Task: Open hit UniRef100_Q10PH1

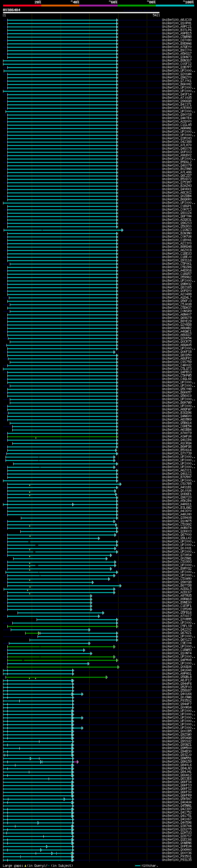Action: coord(177,23)
